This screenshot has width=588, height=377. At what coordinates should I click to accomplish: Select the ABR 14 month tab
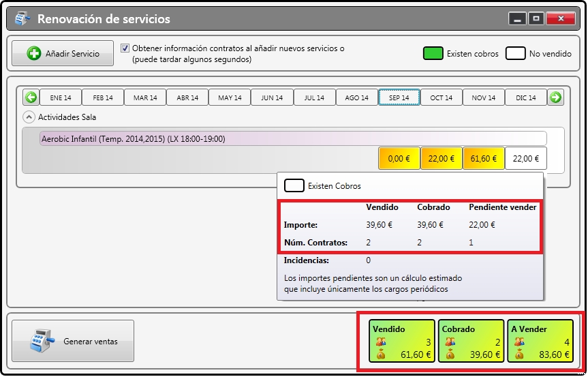pyautogui.click(x=187, y=97)
